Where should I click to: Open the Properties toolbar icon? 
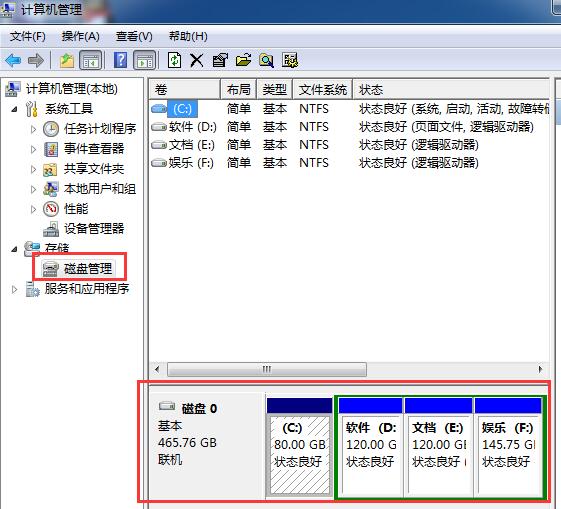pyautogui.click(x=220, y=60)
